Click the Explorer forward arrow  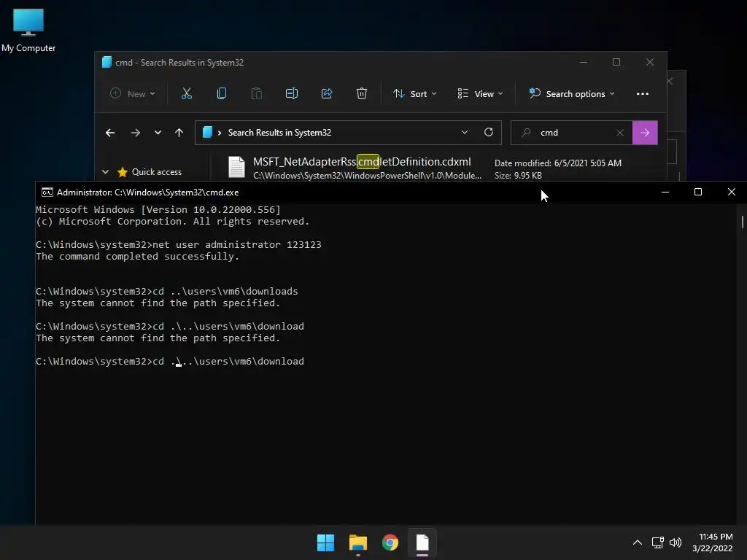135,133
